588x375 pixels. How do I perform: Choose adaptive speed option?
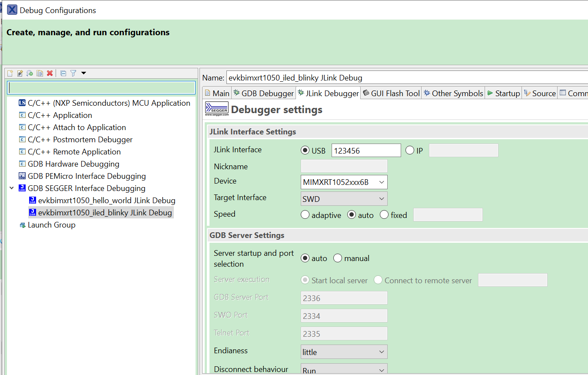pyautogui.click(x=305, y=215)
